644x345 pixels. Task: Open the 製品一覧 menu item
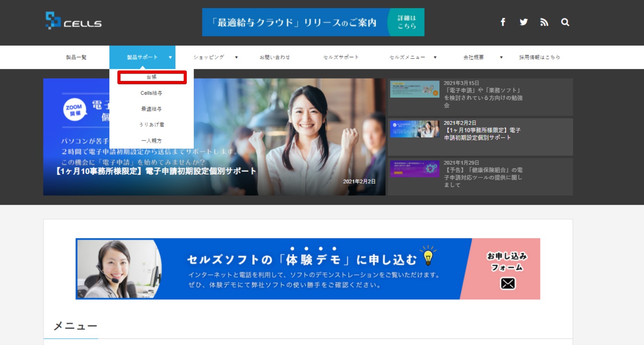tap(76, 57)
